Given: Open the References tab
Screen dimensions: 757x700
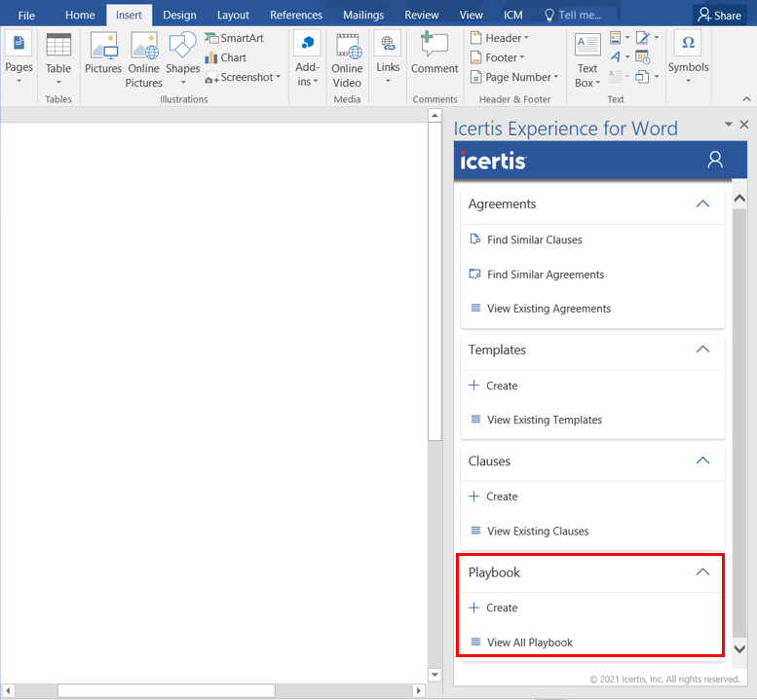Looking at the screenshot, I should [x=295, y=15].
